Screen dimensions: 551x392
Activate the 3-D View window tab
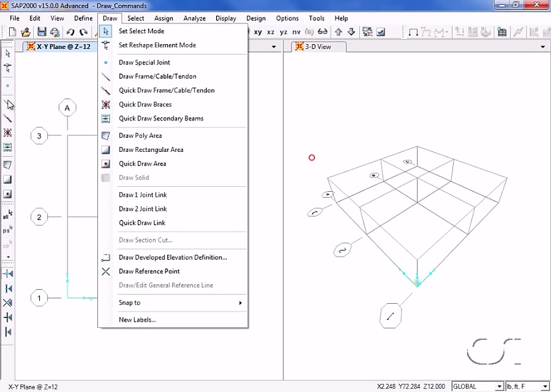click(318, 46)
